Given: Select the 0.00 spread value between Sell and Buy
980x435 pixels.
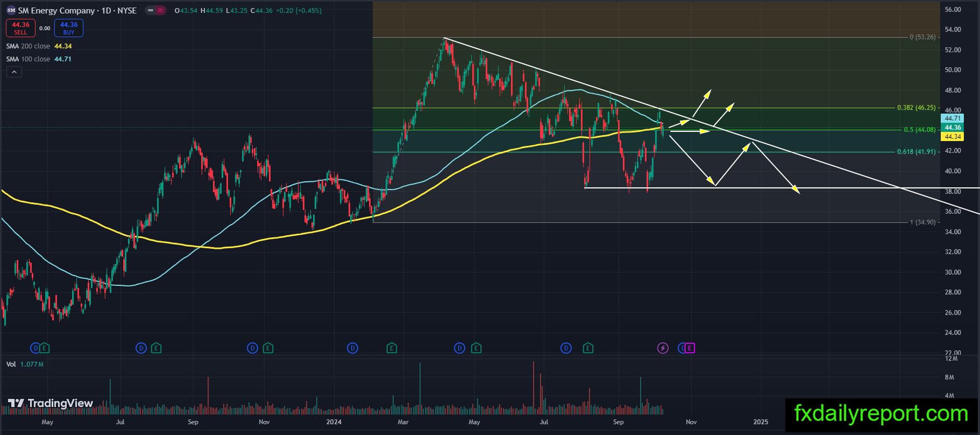Looking at the screenshot, I should (x=45, y=29).
